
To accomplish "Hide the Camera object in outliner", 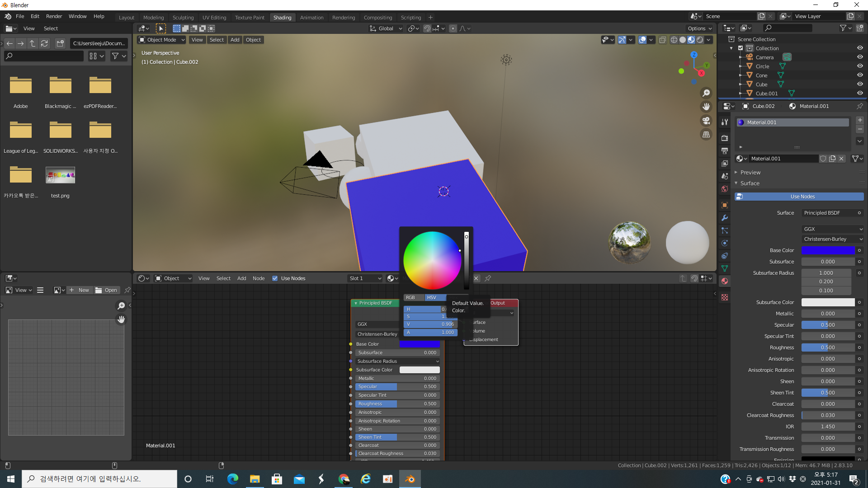I will [x=860, y=57].
